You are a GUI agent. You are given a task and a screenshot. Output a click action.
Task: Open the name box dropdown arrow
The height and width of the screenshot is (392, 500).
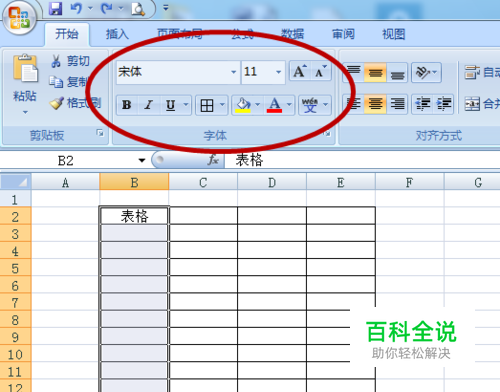(142, 161)
